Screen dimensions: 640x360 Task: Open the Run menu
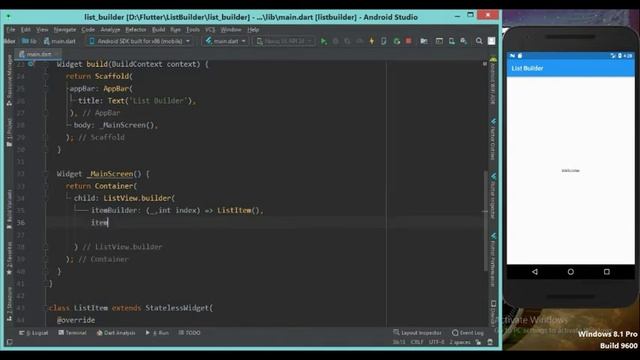176,30
